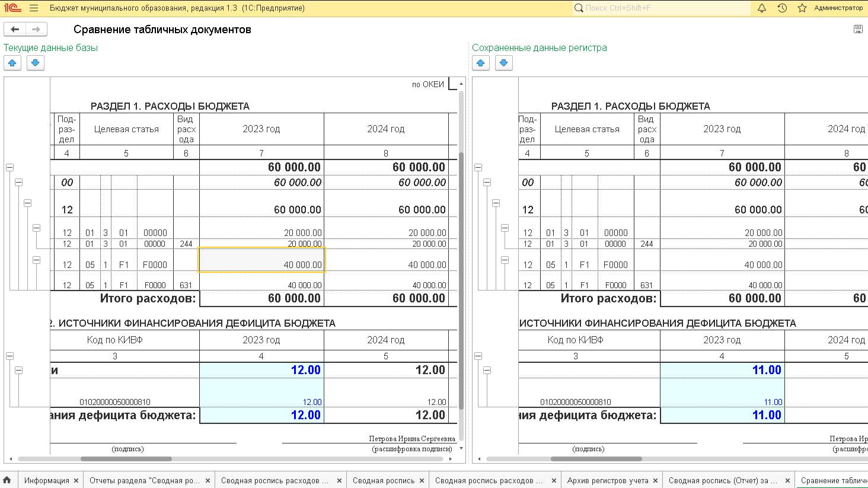Select 01020000050000810 code in current data pane
Viewport: 868px width, 488px height.
(115, 402)
